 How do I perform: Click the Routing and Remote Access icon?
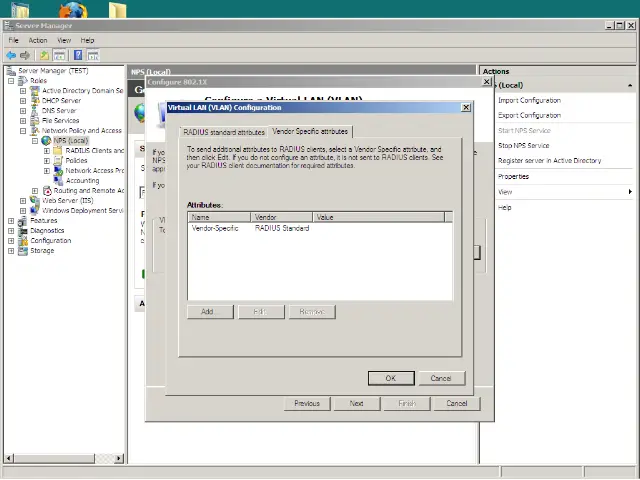47,191
